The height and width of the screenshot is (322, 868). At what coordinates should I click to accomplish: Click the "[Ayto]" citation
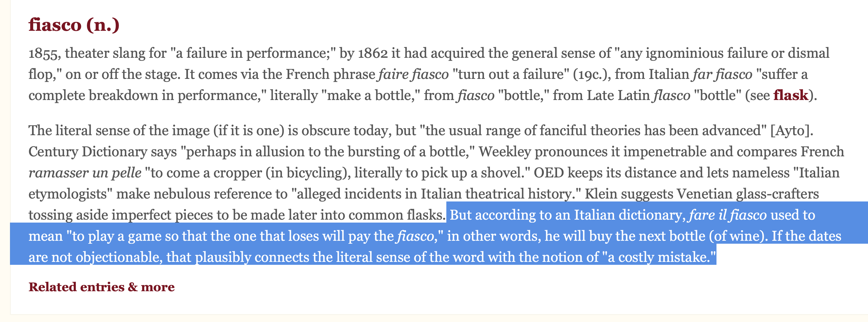tap(791, 131)
